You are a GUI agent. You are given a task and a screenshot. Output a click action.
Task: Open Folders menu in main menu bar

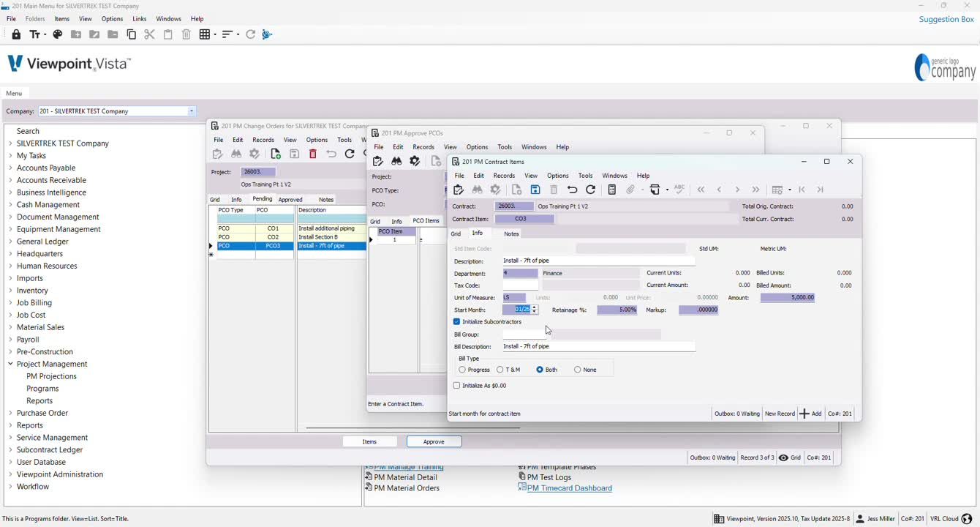[35, 19]
